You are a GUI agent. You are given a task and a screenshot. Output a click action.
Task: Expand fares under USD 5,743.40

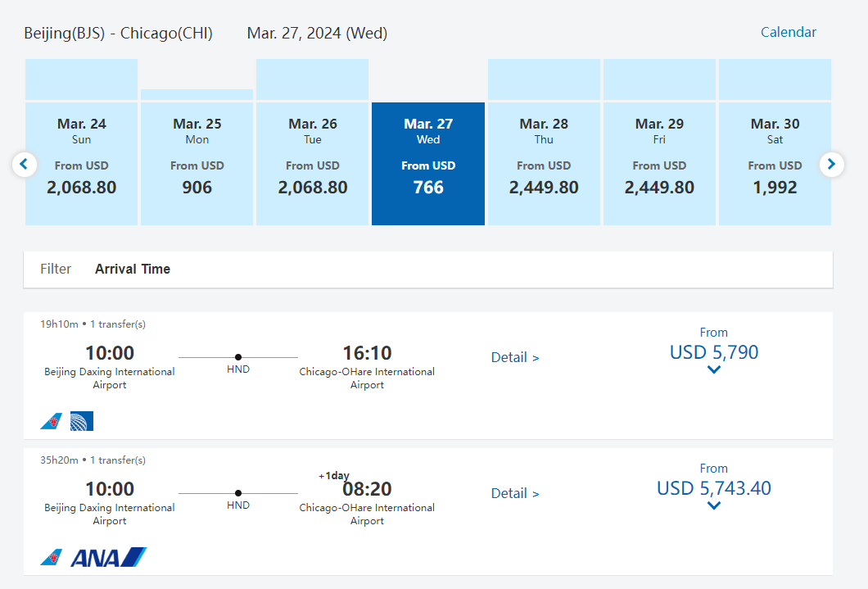(713, 505)
